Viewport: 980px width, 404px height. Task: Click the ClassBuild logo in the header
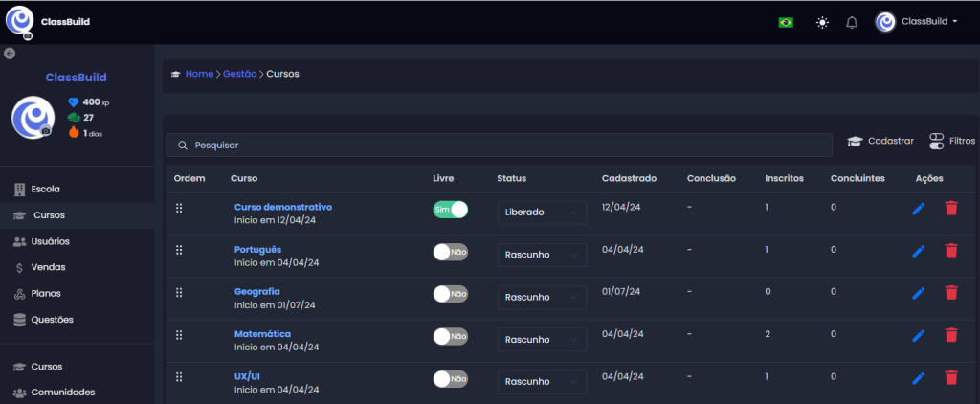click(x=19, y=21)
